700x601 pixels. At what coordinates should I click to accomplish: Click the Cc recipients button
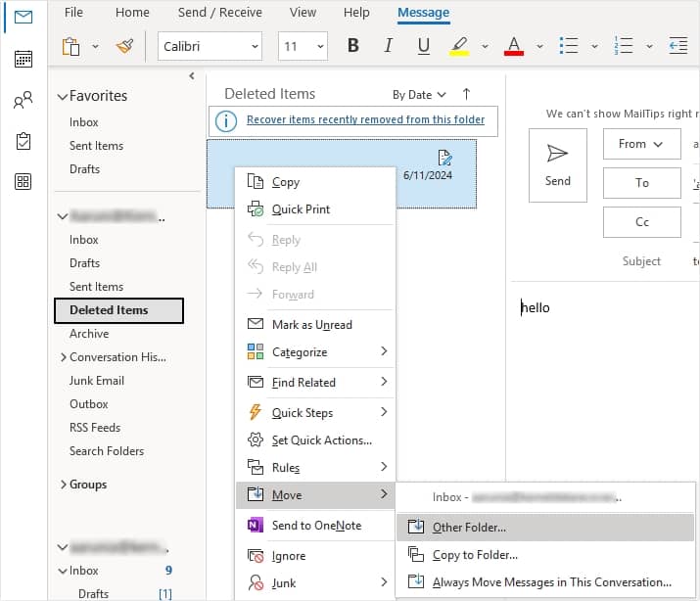click(x=641, y=222)
